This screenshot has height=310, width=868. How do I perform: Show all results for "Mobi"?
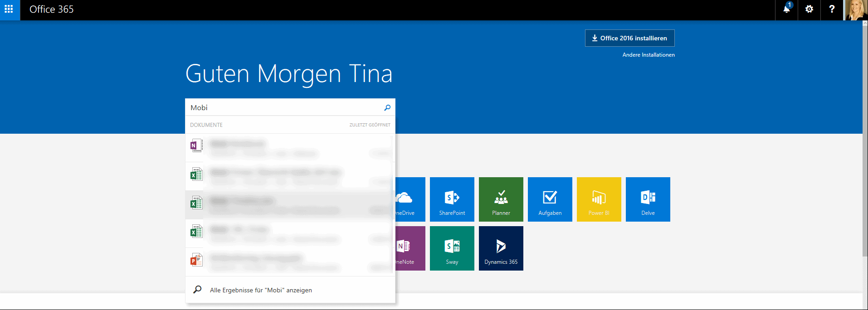(x=290, y=290)
